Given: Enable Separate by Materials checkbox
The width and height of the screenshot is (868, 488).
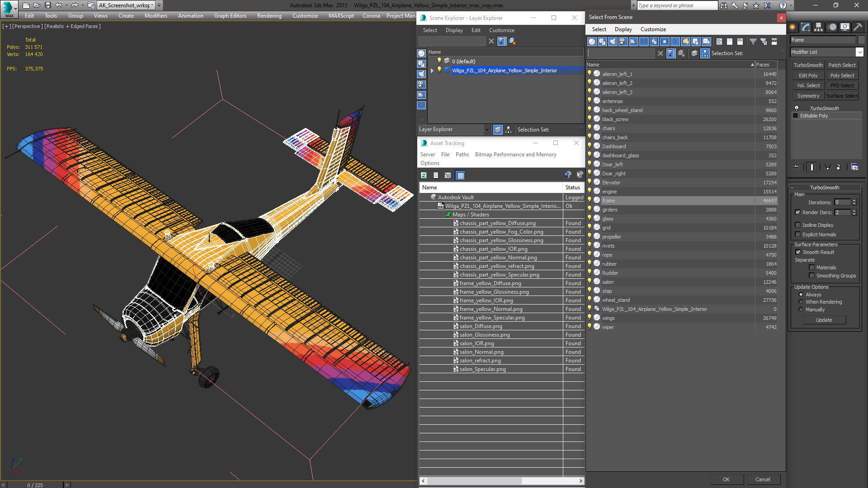Looking at the screenshot, I should [811, 267].
